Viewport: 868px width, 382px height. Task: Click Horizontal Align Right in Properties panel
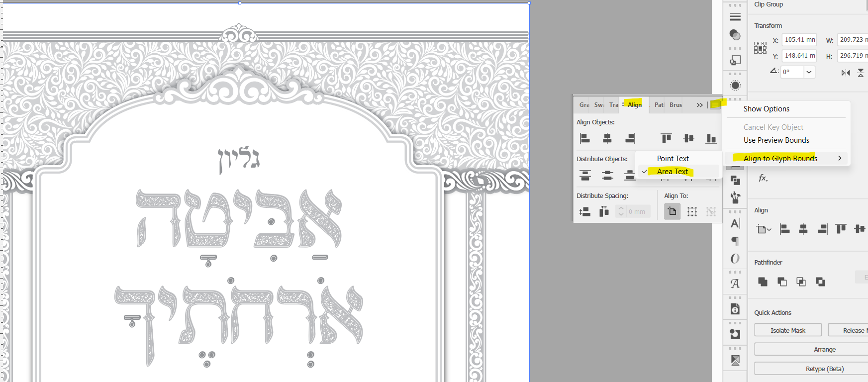[822, 229]
